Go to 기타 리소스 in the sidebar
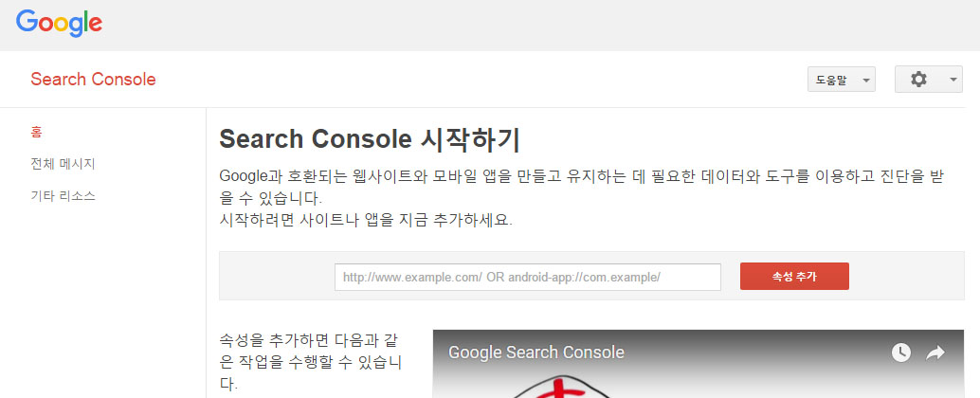The image size is (980, 398). (63, 196)
